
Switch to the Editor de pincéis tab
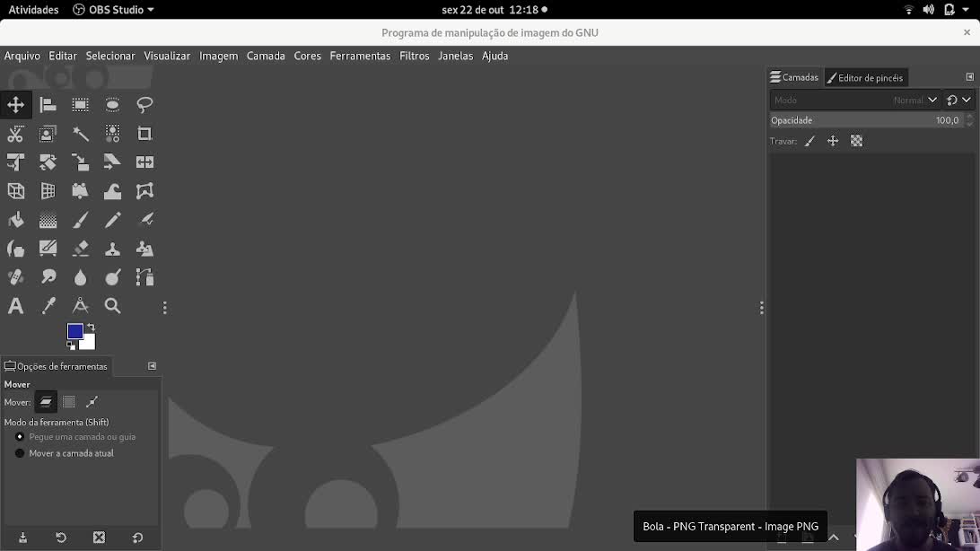866,77
